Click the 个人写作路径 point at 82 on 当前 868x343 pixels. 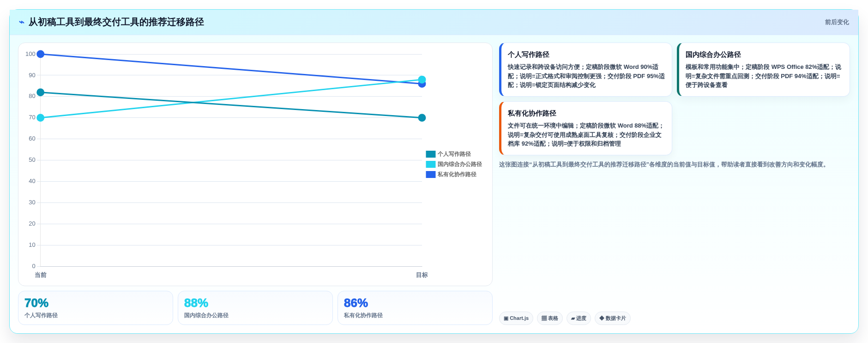point(41,92)
